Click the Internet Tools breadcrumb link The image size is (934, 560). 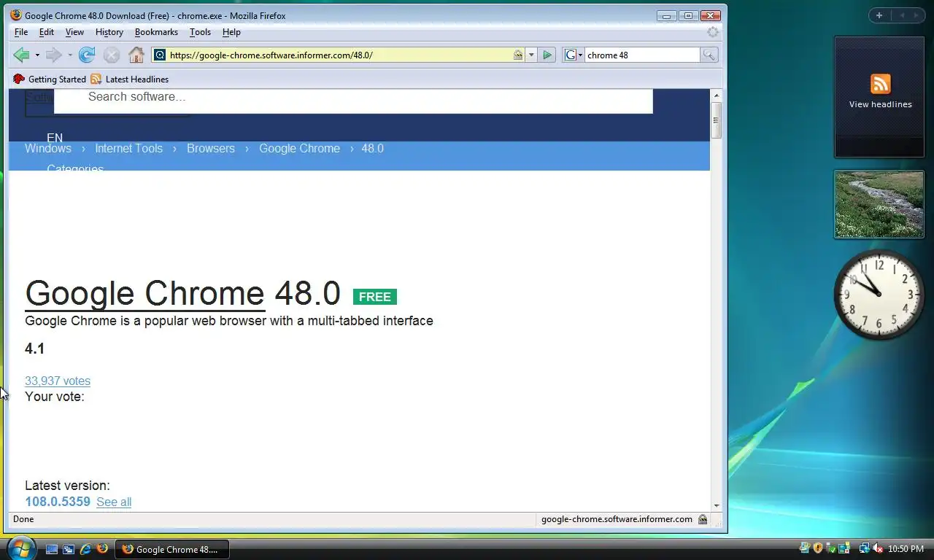pyautogui.click(x=128, y=148)
